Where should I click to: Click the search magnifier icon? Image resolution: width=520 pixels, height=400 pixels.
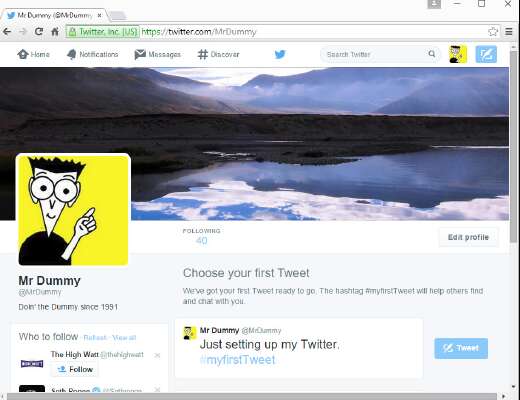tap(432, 54)
